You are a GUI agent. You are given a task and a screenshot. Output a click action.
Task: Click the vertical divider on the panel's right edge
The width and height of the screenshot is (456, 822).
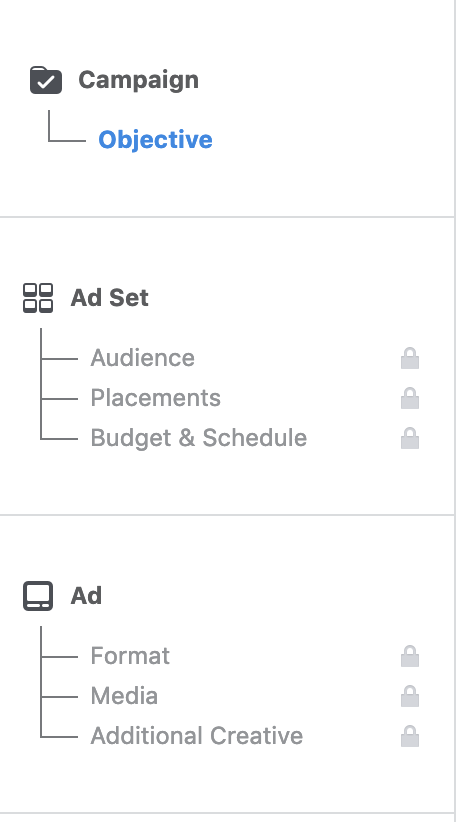click(x=454, y=411)
